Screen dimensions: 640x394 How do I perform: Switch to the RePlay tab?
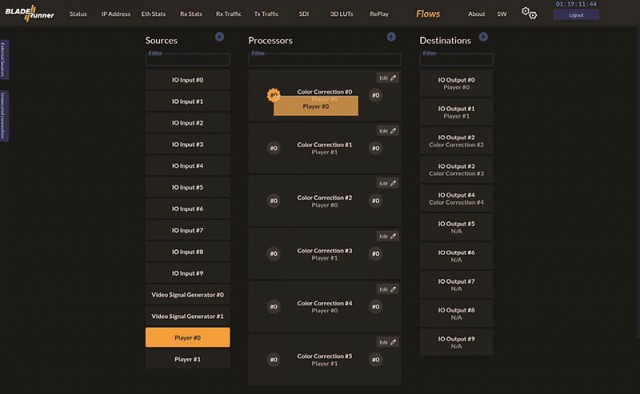pos(379,14)
